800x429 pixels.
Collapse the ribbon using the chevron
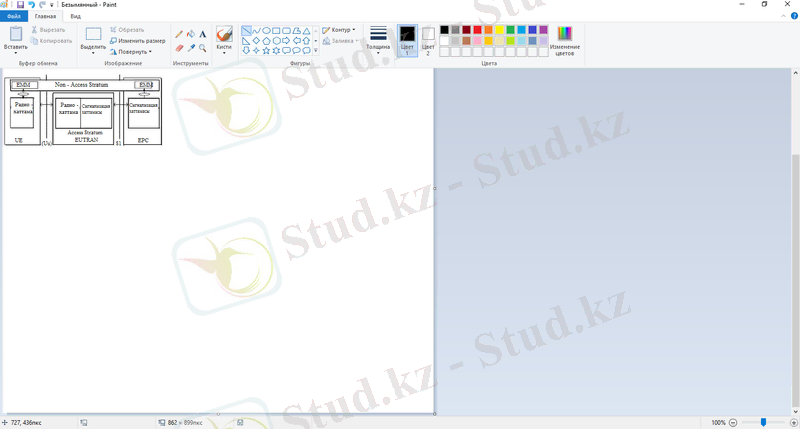pos(784,16)
